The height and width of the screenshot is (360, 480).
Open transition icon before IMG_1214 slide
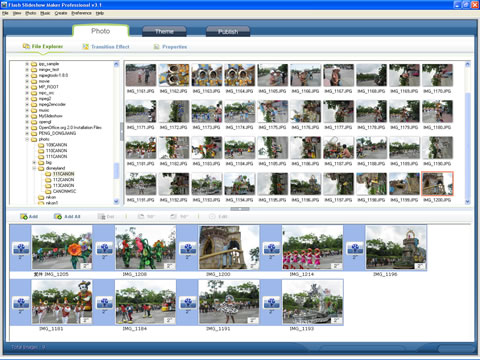tap(272, 248)
